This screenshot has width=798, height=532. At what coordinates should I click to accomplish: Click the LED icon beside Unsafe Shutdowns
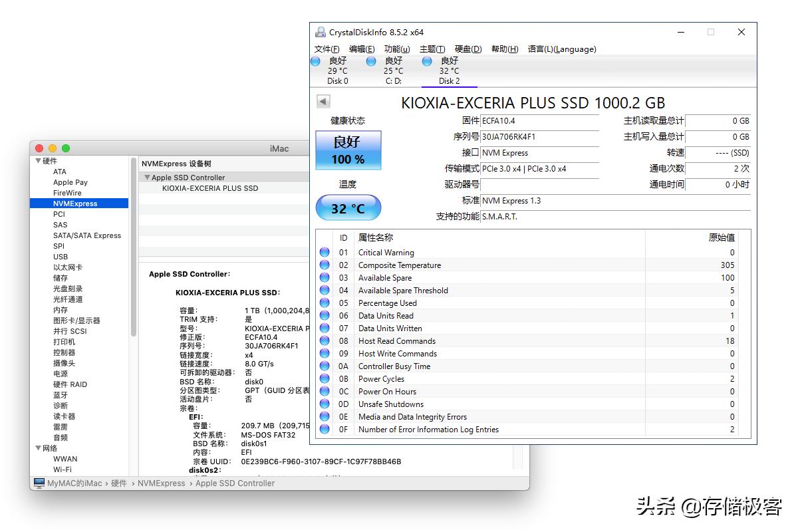325,404
